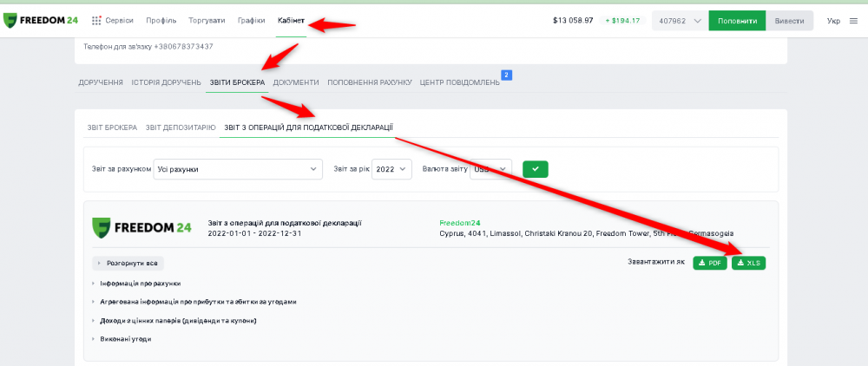Select the Звіт брокера sub-tab

112,127
